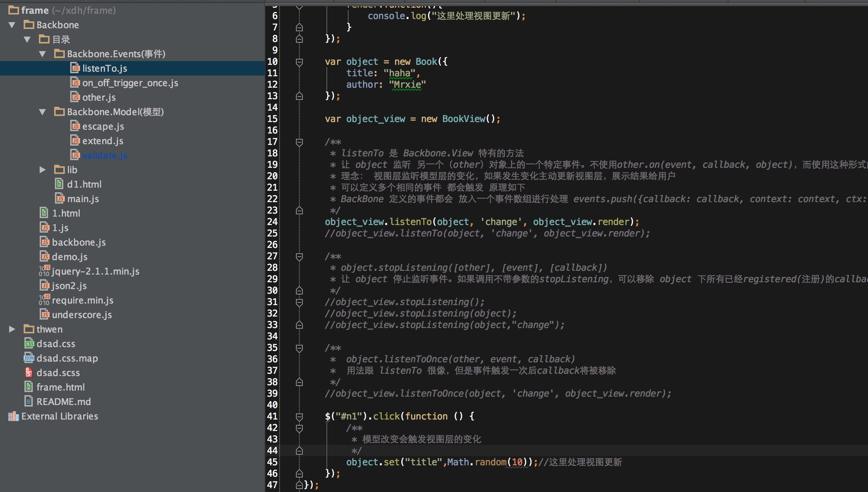Expand the thwen folder arrow
The height and width of the screenshot is (492, 868).
coord(12,329)
